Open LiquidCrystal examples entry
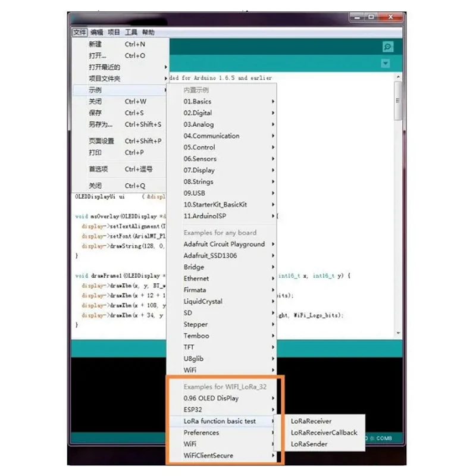The image size is (476, 476). click(x=222, y=302)
